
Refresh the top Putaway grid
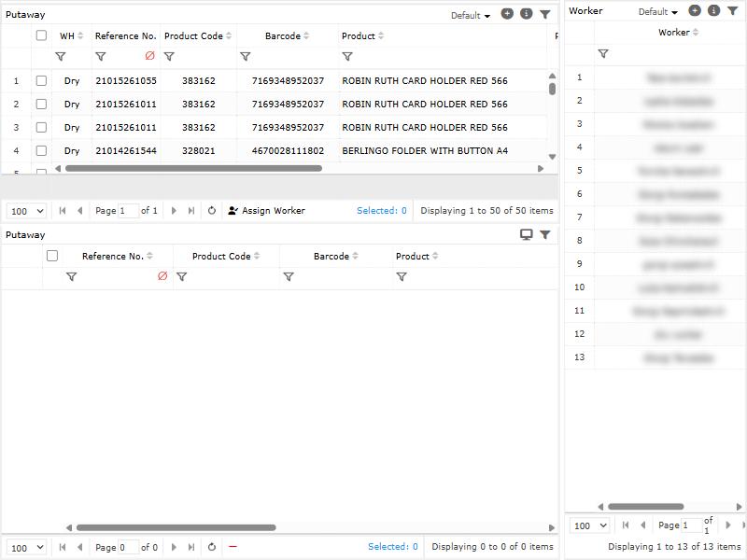[212, 211]
